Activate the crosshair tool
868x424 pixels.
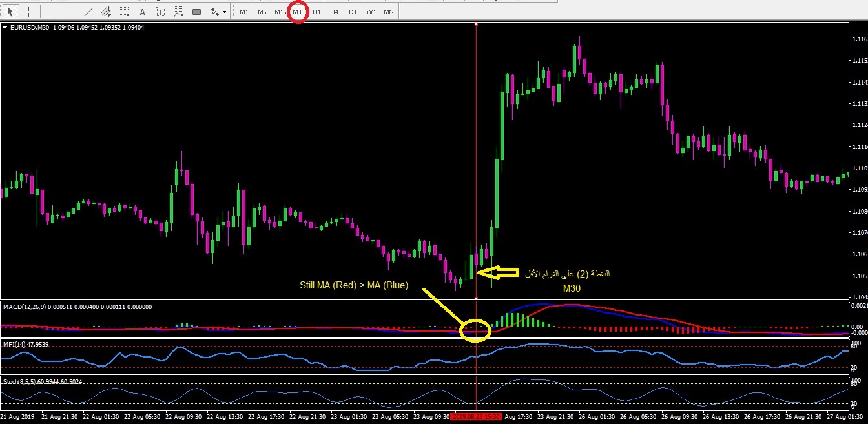tap(28, 12)
